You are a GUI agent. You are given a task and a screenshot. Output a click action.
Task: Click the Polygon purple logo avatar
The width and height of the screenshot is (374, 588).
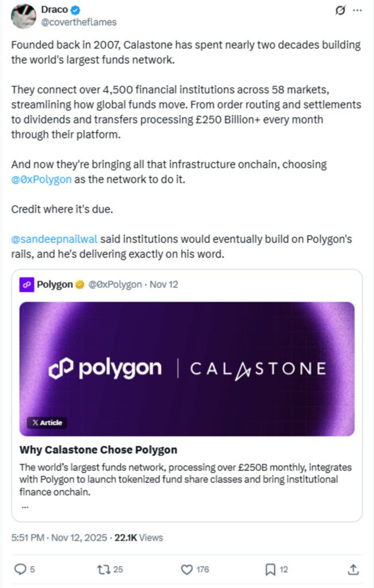(27, 285)
